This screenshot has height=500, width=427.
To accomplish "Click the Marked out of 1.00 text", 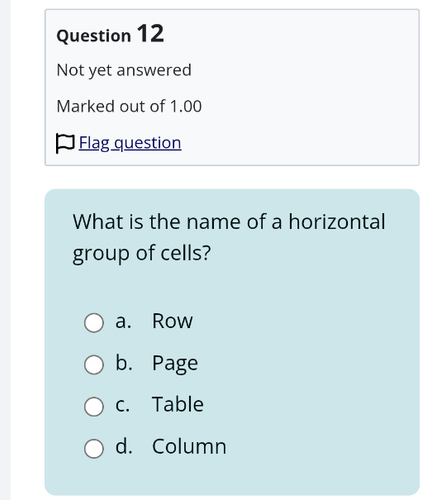I will click(x=129, y=106).
